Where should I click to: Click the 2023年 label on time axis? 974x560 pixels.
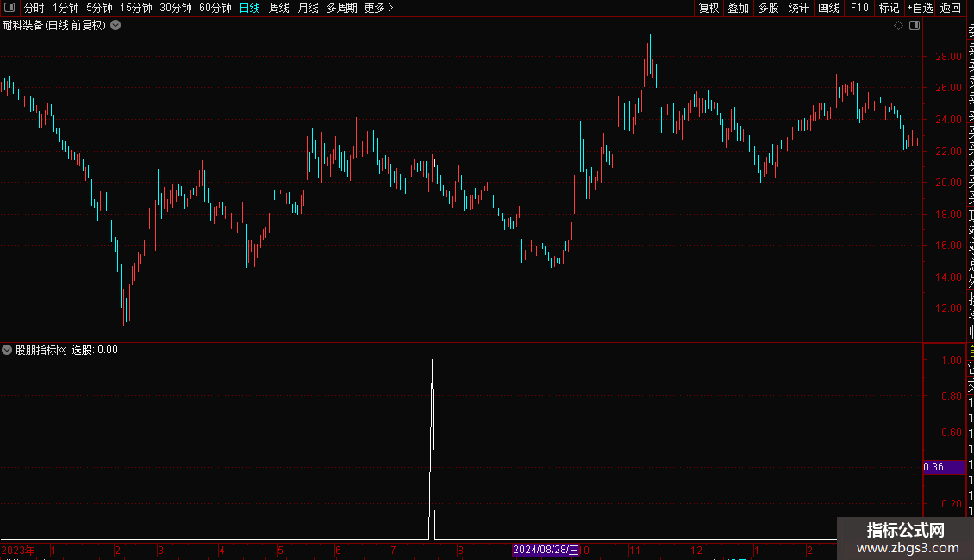tap(18, 550)
